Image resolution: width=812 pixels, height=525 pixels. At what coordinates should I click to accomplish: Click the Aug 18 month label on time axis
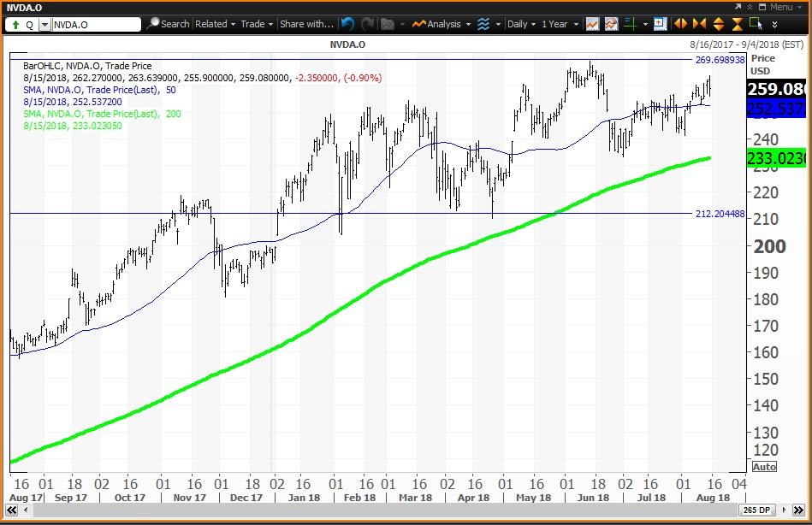tap(713, 498)
